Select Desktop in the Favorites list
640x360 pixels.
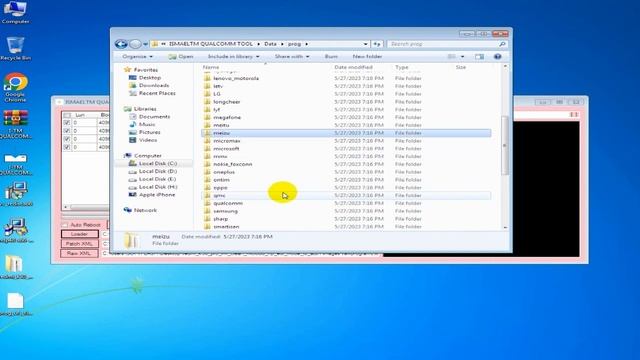click(x=150, y=78)
